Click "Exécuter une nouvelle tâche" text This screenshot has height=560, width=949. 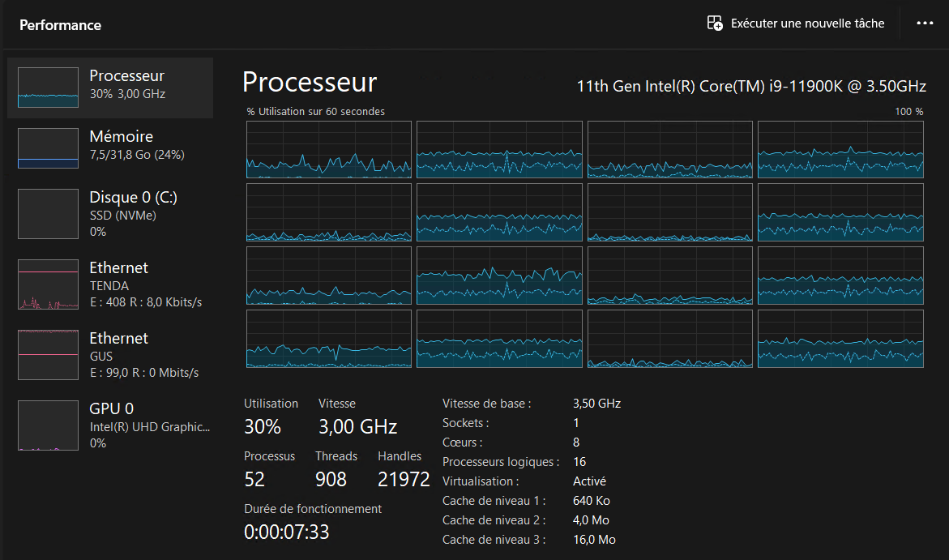tap(807, 24)
